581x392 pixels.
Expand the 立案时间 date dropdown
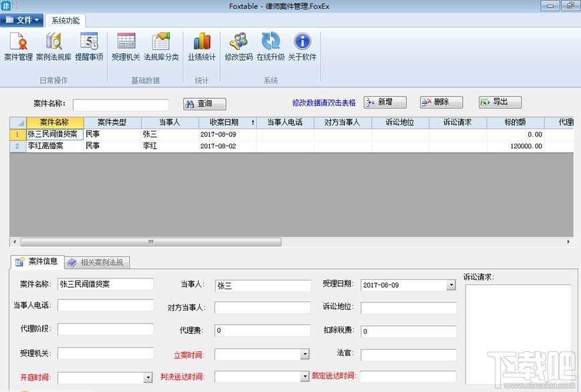[305, 354]
